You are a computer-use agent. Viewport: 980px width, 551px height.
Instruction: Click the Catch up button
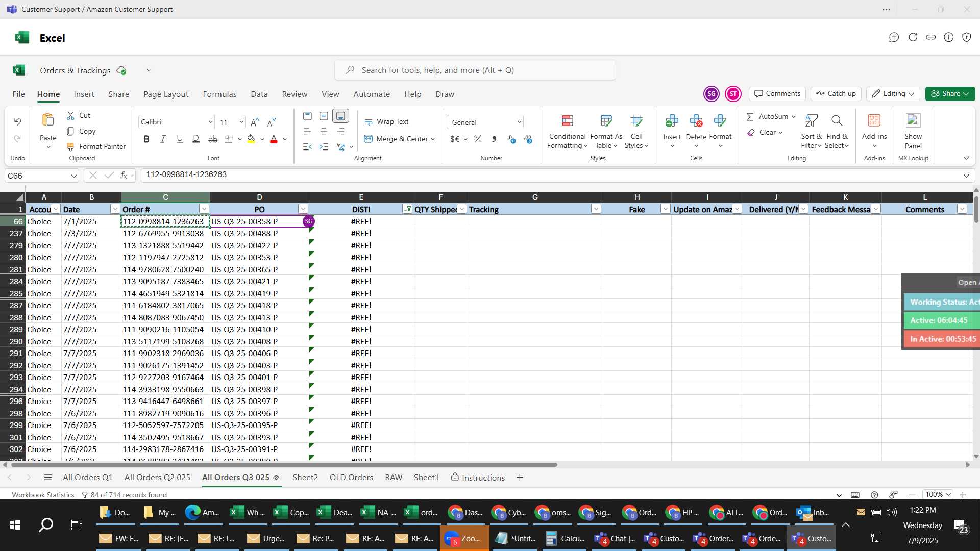click(836, 93)
